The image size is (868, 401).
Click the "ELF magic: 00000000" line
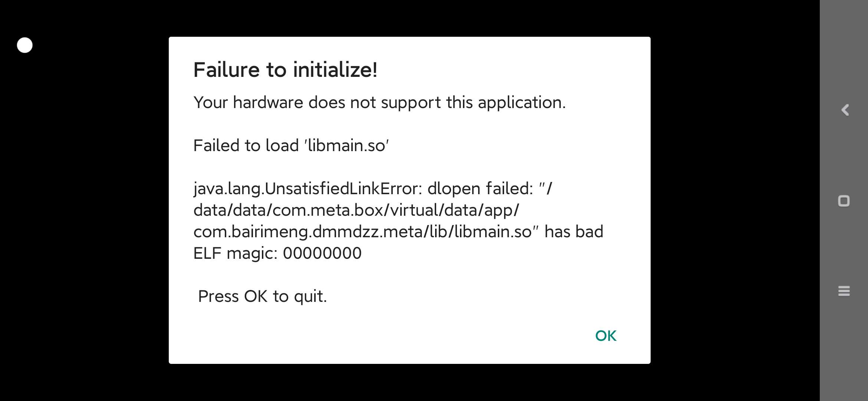point(277,253)
